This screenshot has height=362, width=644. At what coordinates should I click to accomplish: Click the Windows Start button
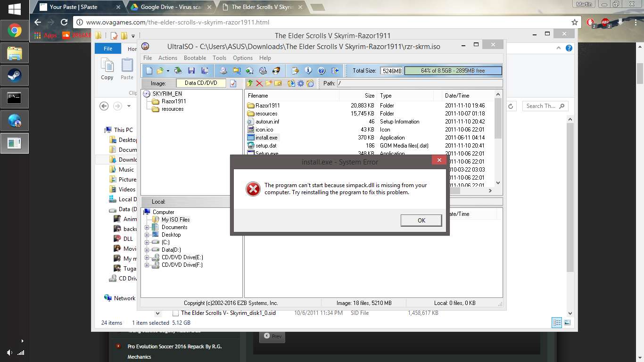pyautogui.click(x=14, y=8)
